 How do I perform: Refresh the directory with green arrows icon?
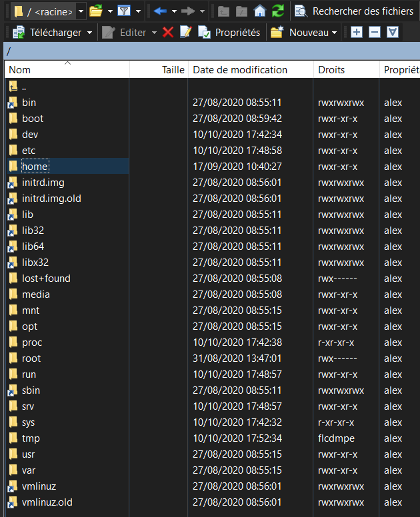pyautogui.click(x=278, y=11)
